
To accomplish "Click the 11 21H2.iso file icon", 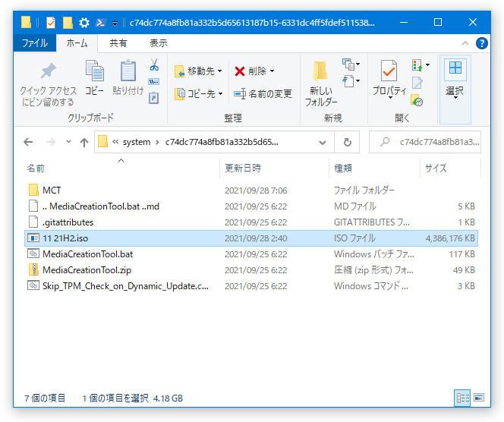I will point(33,238).
